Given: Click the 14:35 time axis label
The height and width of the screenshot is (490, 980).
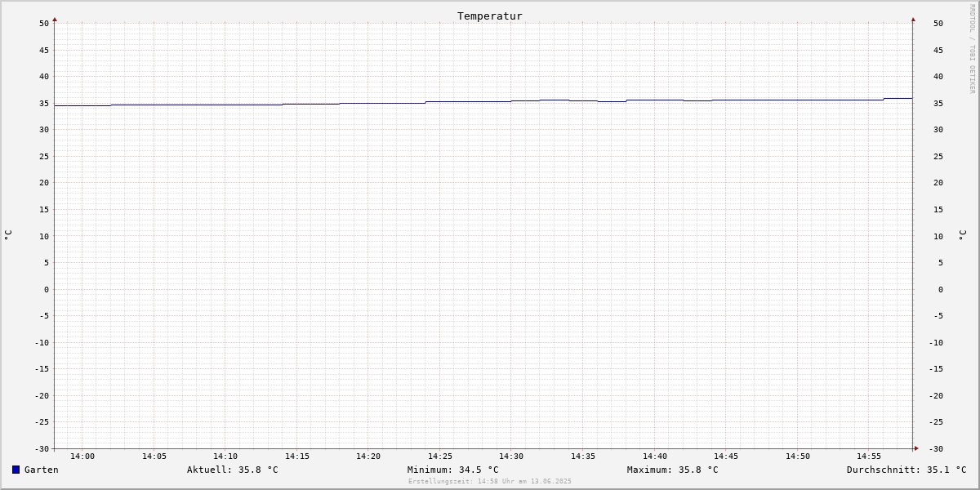Looking at the screenshot, I should (583, 457).
